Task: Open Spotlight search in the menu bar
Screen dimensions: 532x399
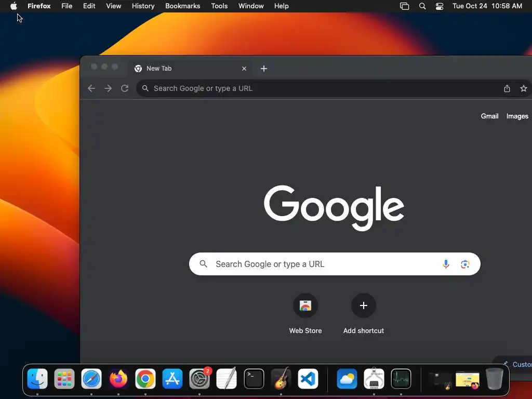Action: tap(422, 6)
